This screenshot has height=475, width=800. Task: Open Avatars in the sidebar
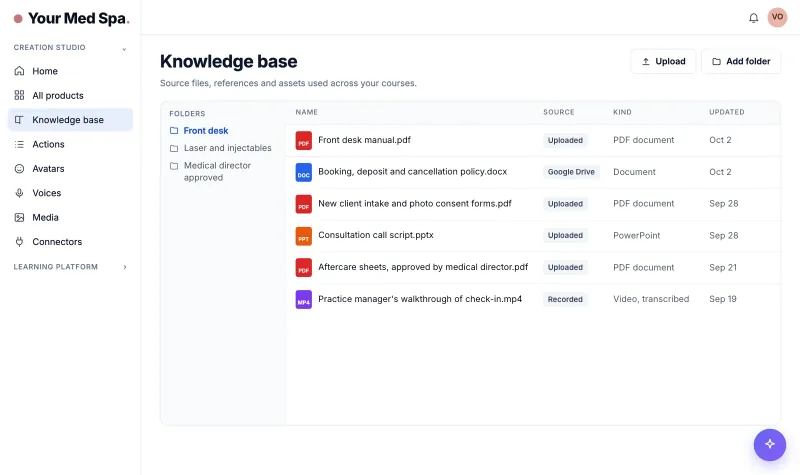[70, 169]
